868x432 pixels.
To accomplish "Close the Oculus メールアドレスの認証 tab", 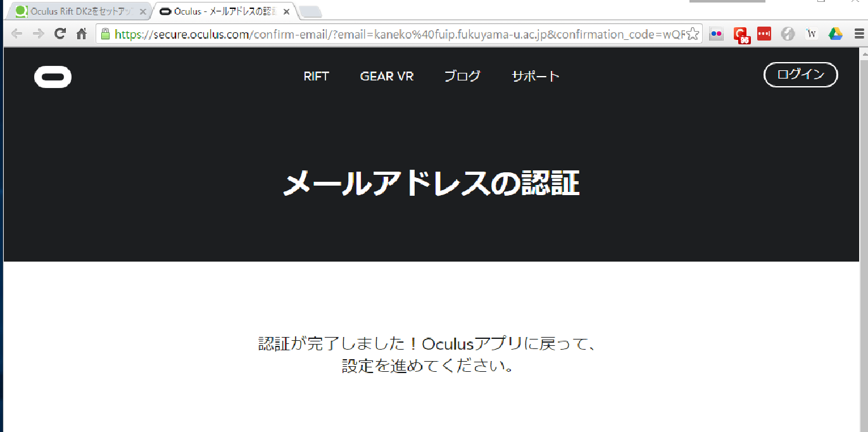I will (286, 11).
